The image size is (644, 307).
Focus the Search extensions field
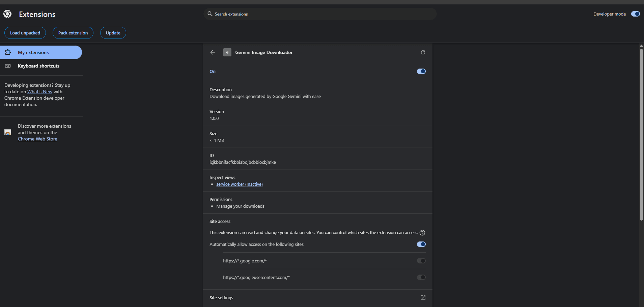[320, 14]
